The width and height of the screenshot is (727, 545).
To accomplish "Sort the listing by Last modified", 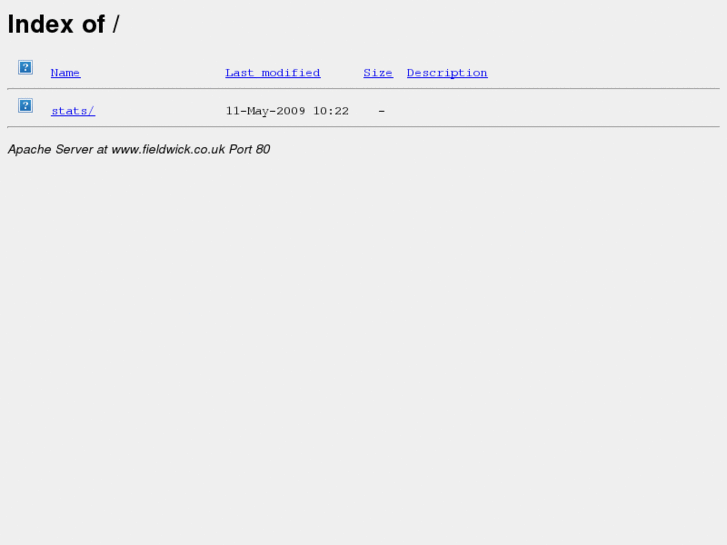I will [x=273, y=73].
